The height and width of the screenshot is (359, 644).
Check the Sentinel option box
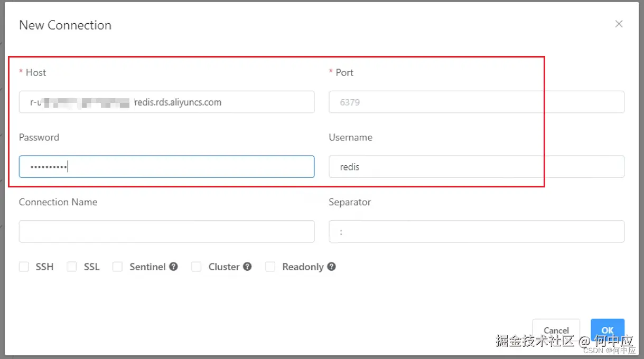(117, 267)
